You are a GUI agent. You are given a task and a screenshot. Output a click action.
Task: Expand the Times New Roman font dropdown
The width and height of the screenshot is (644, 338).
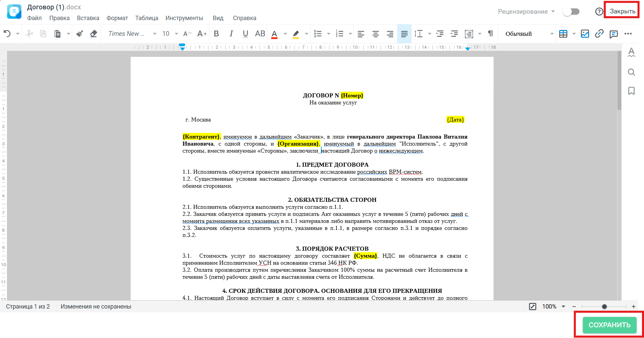154,33
